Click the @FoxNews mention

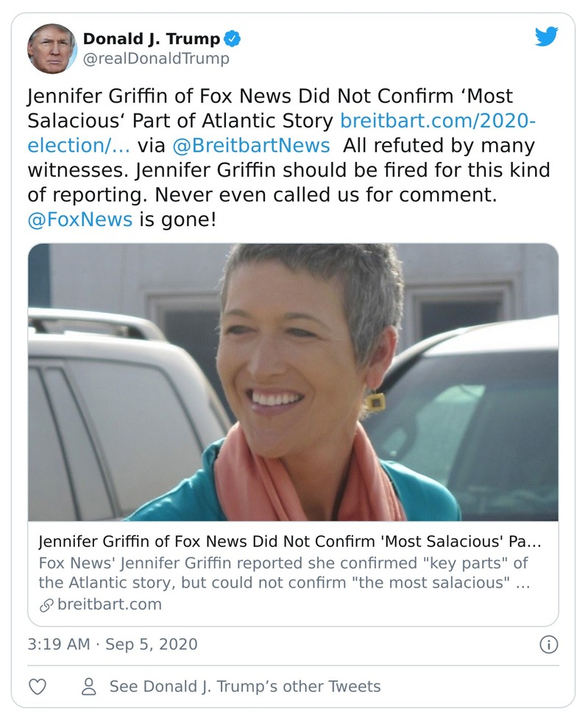pos(80,219)
